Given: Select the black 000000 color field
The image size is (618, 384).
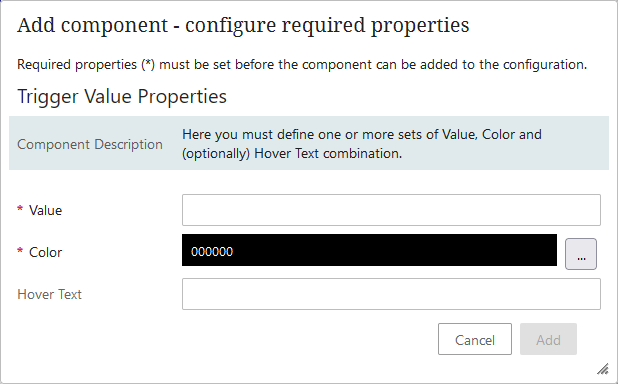Looking at the screenshot, I should pos(369,250).
